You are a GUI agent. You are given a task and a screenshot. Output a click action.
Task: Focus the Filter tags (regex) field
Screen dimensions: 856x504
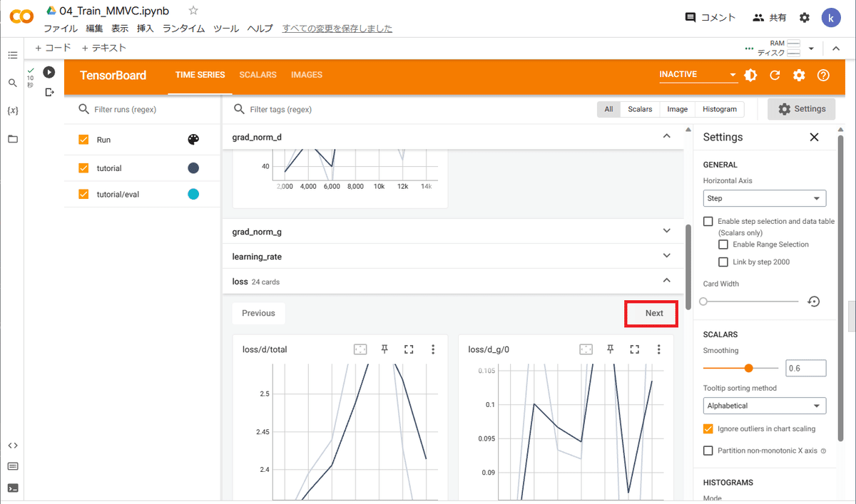[412, 110]
